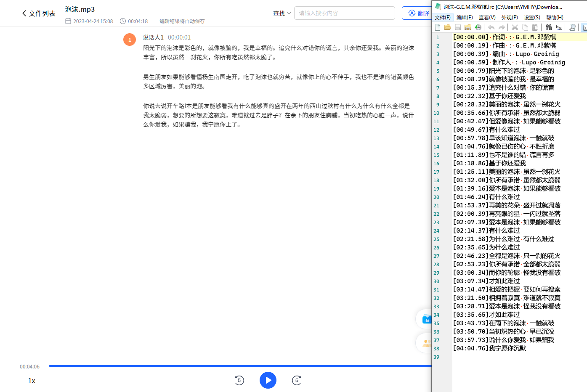
Task: Open the 帮助(H) menu in the editor
Action: [x=555, y=18]
